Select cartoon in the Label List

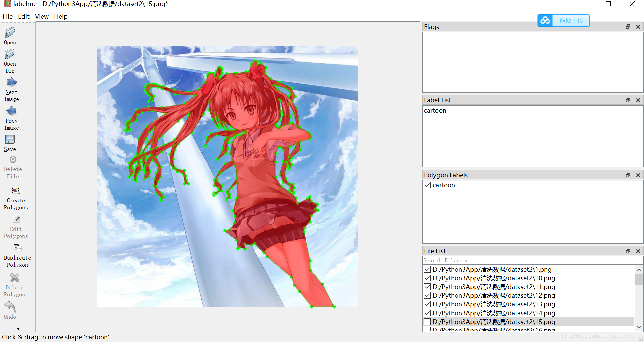click(435, 110)
